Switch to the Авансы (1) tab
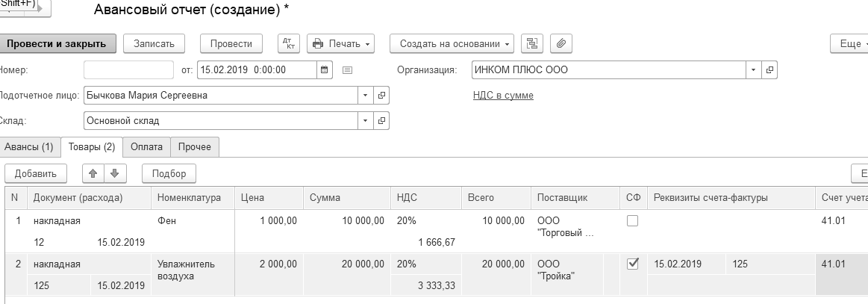 tap(30, 147)
